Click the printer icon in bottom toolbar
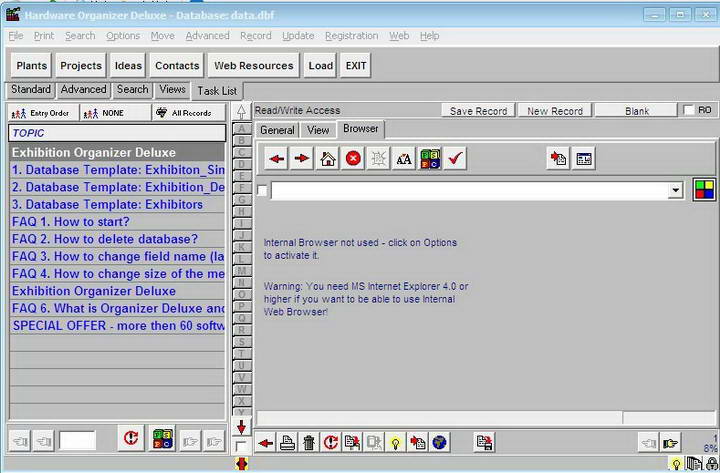Screen dimensions: 720x473 pyautogui.click(x=287, y=443)
